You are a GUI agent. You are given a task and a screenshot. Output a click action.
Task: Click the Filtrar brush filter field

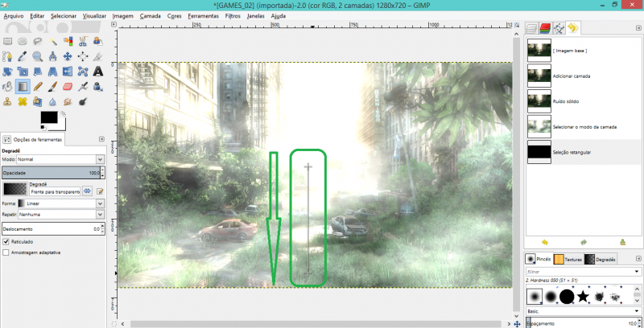pos(574,272)
